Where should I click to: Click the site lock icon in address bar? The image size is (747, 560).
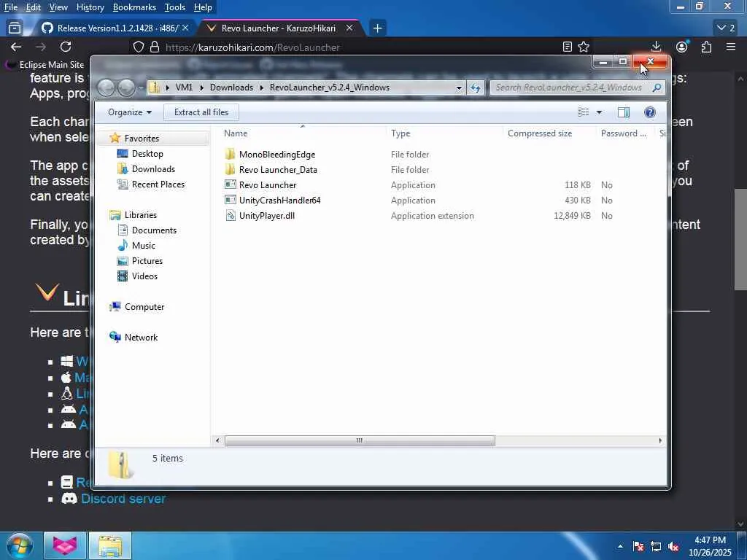tap(155, 47)
